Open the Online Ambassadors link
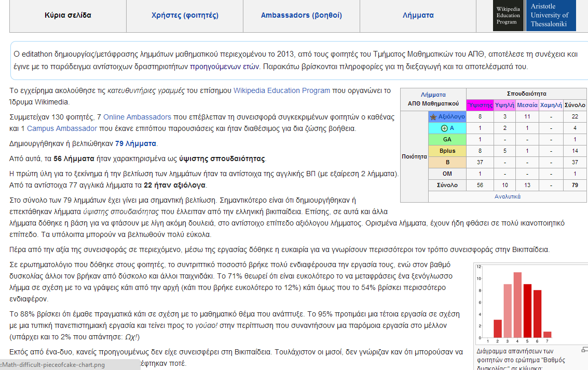 pyautogui.click(x=137, y=117)
